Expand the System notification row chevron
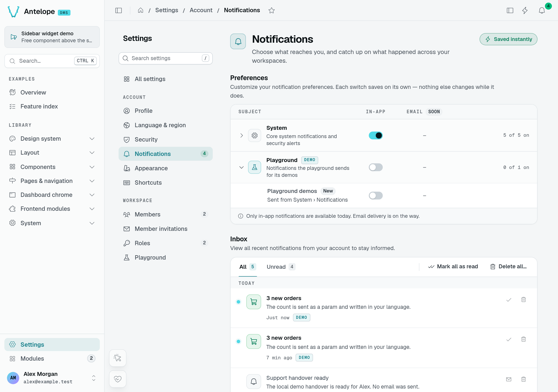558x392 pixels. 241,135
